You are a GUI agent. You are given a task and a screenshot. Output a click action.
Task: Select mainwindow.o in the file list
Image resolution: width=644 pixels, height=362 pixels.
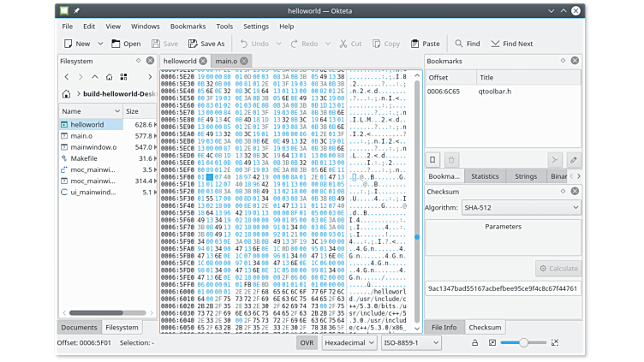[93, 147]
